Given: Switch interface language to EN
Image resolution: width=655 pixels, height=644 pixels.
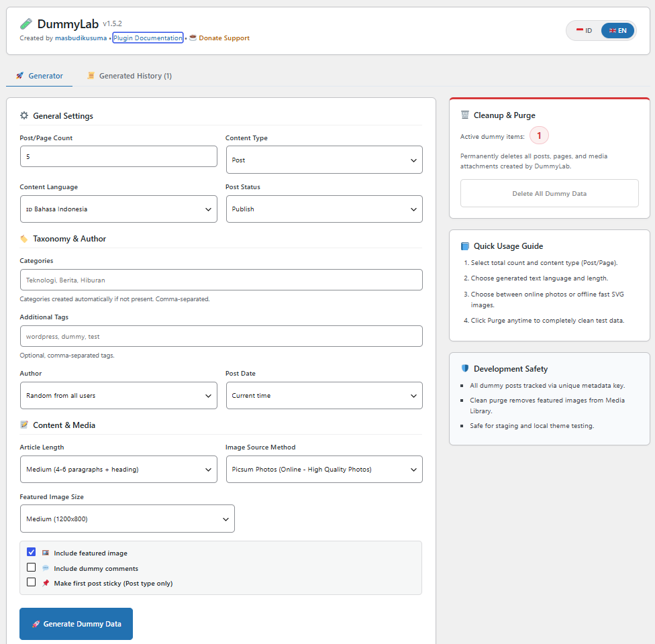Looking at the screenshot, I should [617, 30].
